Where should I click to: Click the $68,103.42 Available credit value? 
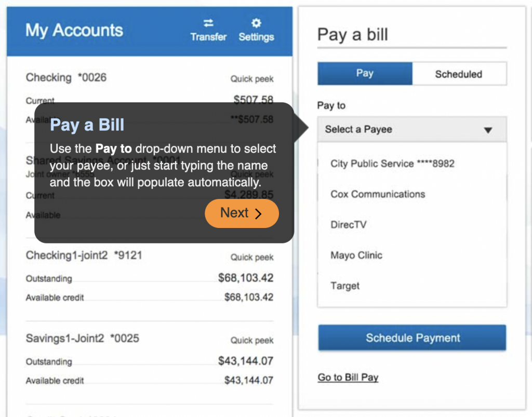click(x=249, y=298)
